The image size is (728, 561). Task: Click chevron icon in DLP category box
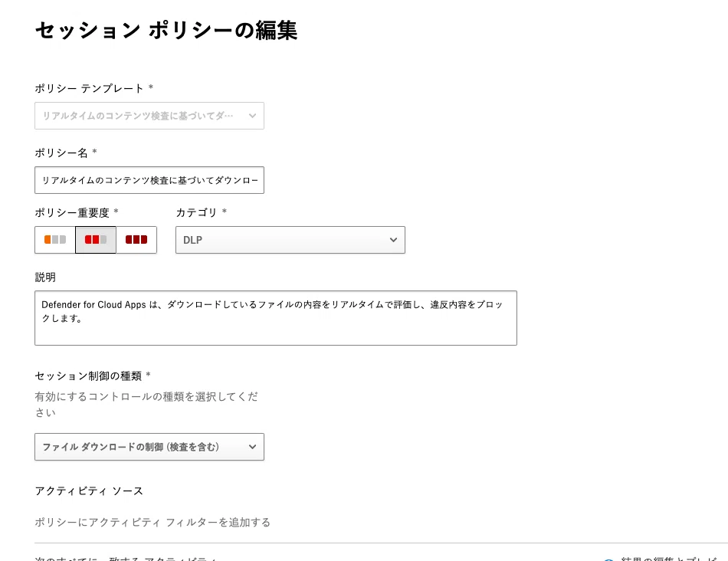pyautogui.click(x=393, y=240)
